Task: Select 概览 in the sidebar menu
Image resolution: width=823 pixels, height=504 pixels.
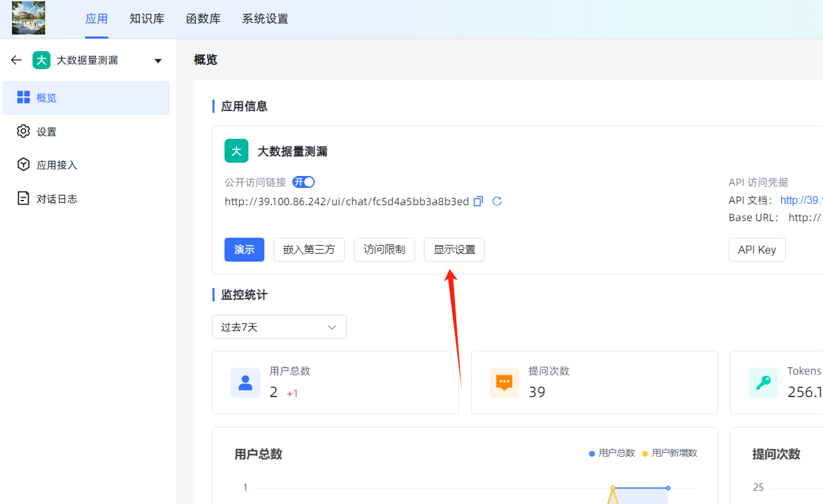Action: (86, 98)
